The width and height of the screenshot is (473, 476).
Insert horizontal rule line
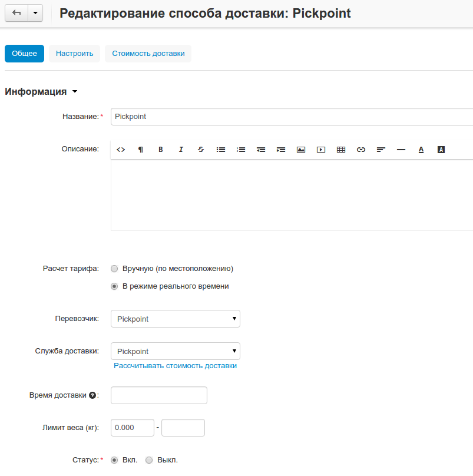tap(401, 150)
